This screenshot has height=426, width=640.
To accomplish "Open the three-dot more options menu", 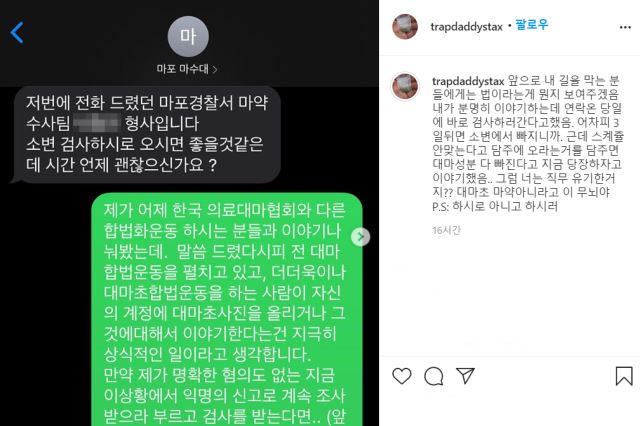I will pyautogui.click(x=625, y=27).
